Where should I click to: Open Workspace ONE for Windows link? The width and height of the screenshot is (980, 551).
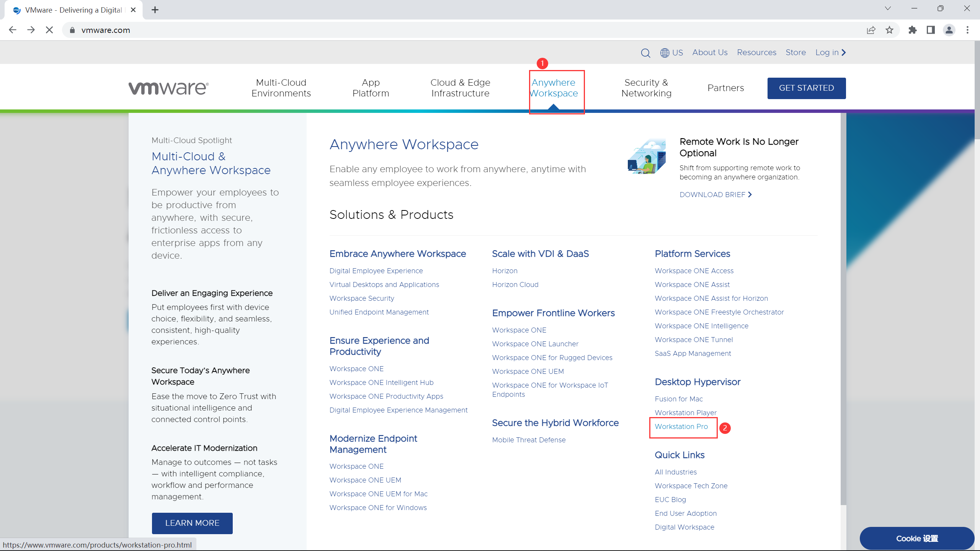[x=378, y=508]
